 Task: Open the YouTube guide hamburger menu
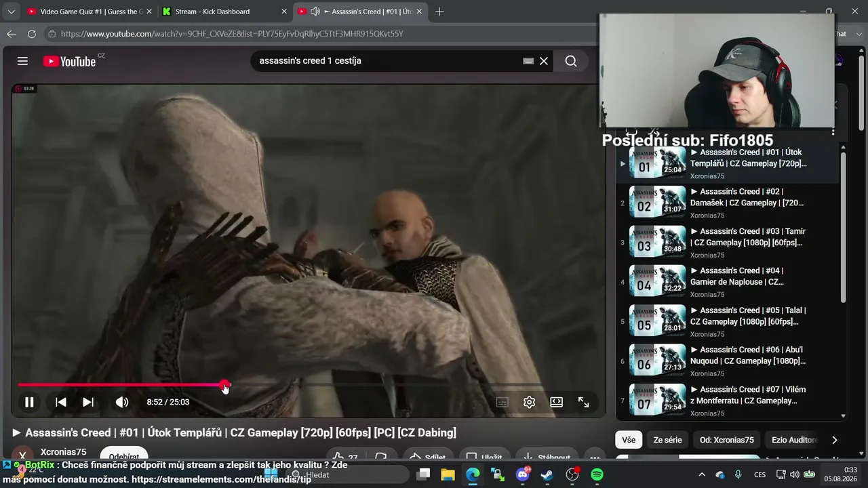(x=22, y=61)
